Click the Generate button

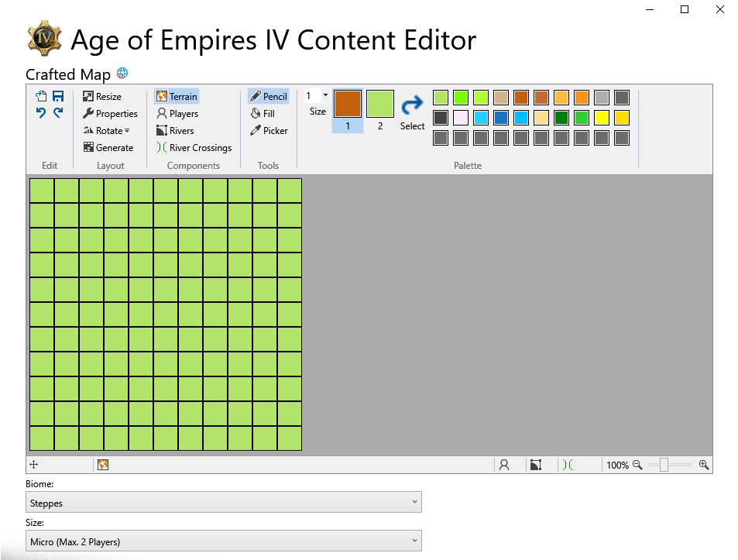108,147
